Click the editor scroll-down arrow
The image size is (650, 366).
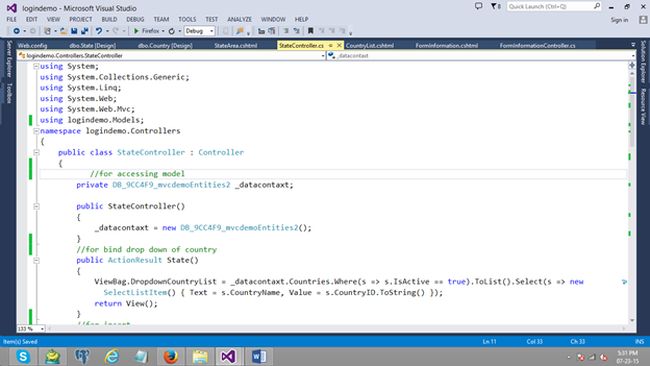[632, 320]
